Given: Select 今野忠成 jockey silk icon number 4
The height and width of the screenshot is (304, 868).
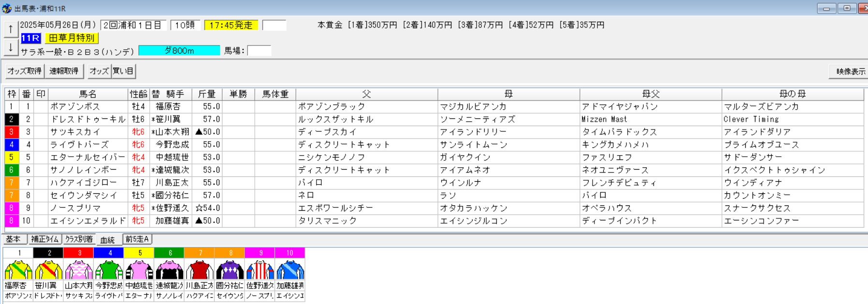Looking at the screenshot, I should click(109, 270).
